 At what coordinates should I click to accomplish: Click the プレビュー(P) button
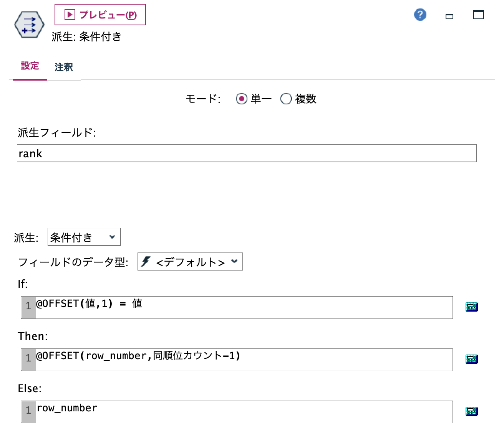100,15
